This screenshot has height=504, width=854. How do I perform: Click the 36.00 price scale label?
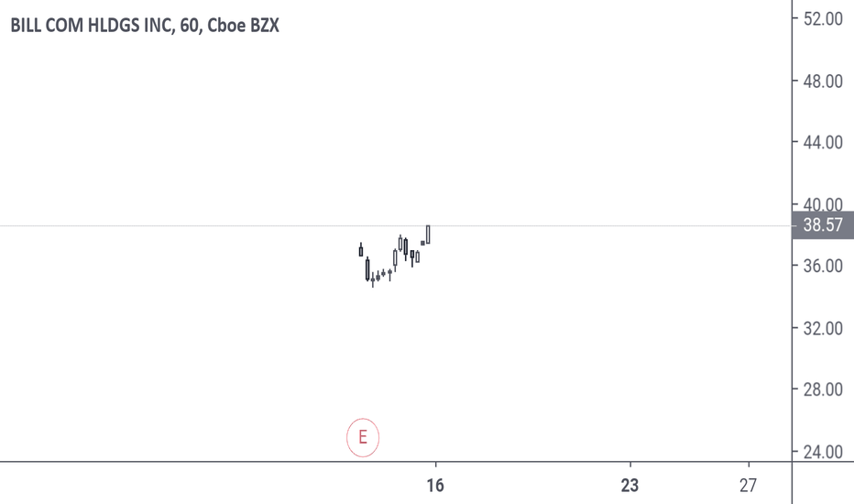pos(823,266)
